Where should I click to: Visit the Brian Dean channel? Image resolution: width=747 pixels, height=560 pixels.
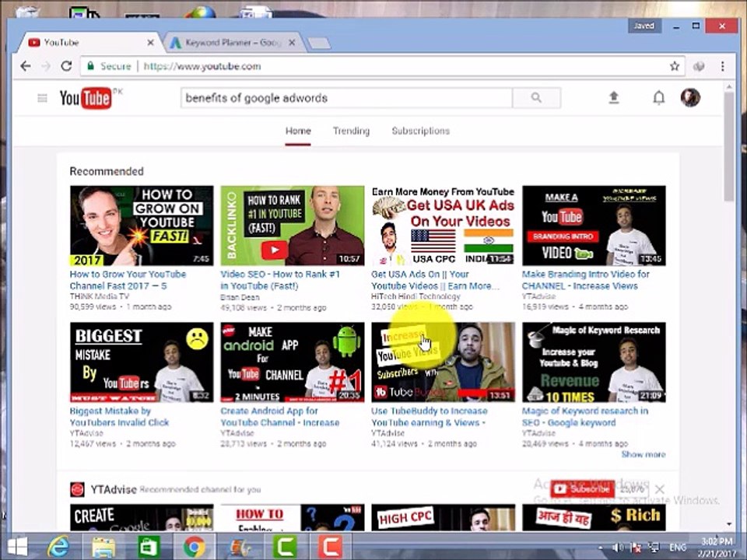pyautogui.click(x=240, y=297)
